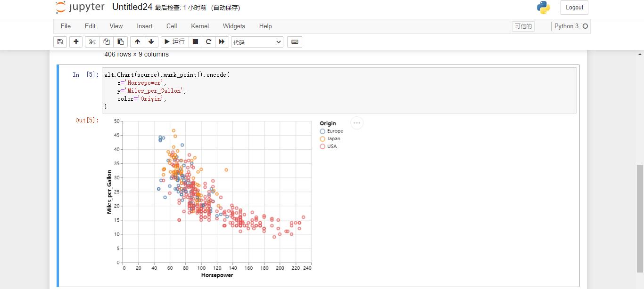
Task: Open the cell type dropdown showing 代码
Action: tap(256, 42)
